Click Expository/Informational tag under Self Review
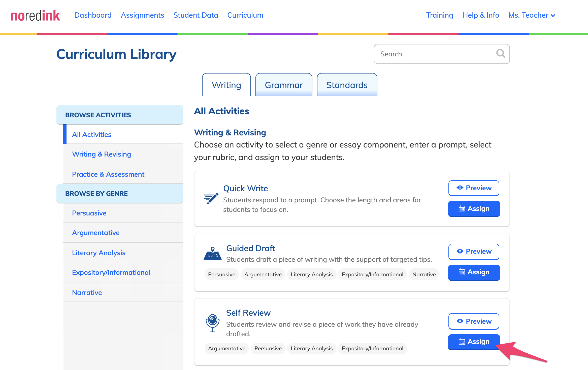 coord(372,348)
